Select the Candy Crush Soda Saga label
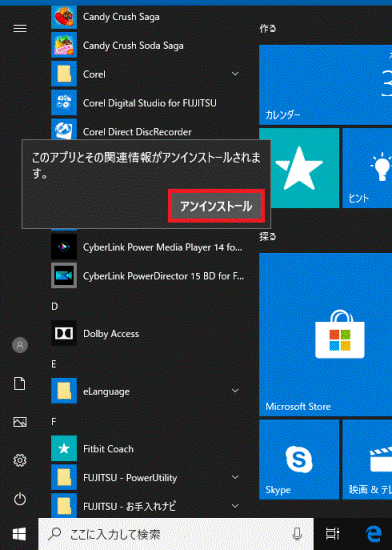This screenshot has height=550, width=392. coord(133,46)
